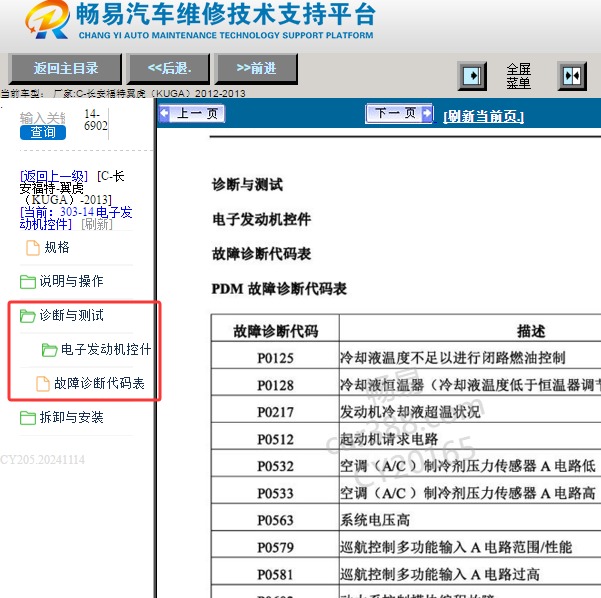Viewport: 601px width, 598px height.
Task: Click the page icon beside 故障诊断代码表
Action: coord(43,384)
